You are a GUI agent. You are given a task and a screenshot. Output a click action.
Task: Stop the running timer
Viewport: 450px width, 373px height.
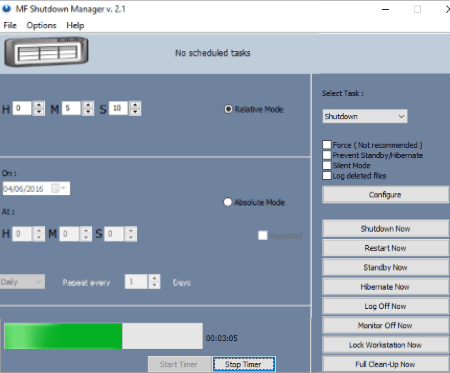pos(243,364)
